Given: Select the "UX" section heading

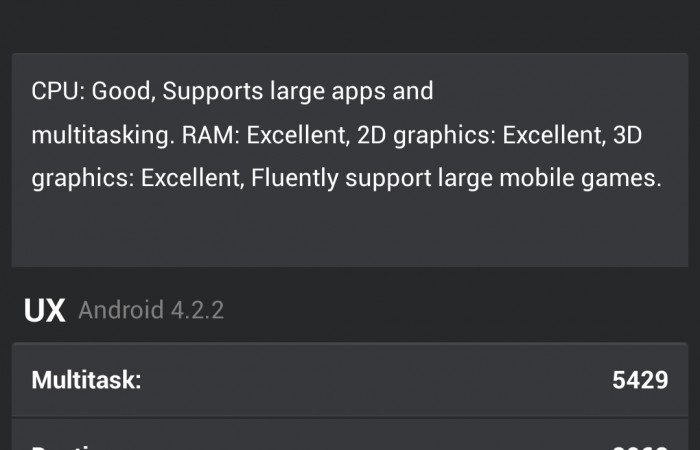Looking at the screenshot, I should [44, 310].
